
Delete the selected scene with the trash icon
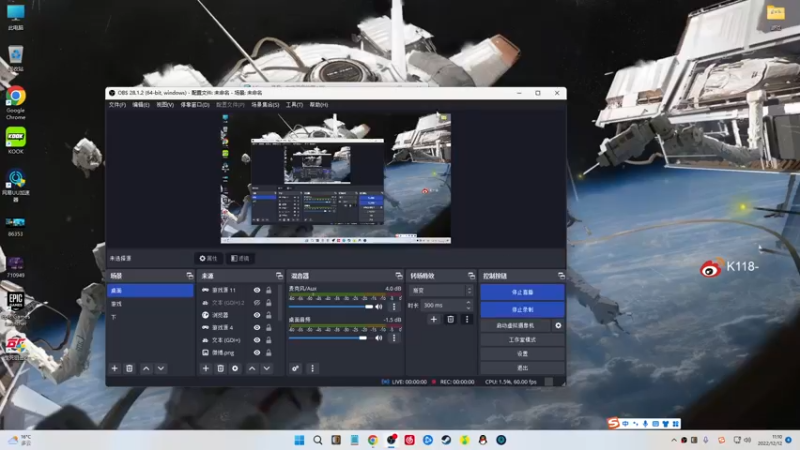click(130, 368)
